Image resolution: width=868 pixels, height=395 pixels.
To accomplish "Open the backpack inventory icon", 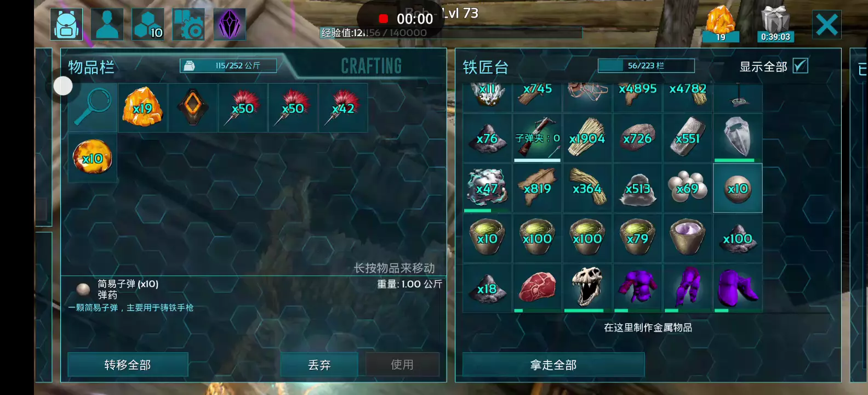I will pyautogui.click(x=66, y=24).
